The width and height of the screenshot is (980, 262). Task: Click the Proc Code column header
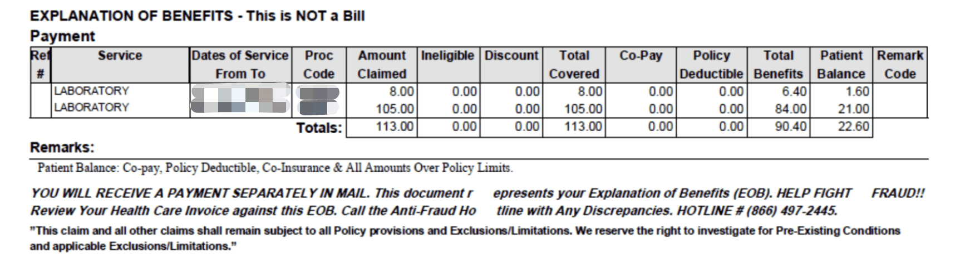point(319,65)
